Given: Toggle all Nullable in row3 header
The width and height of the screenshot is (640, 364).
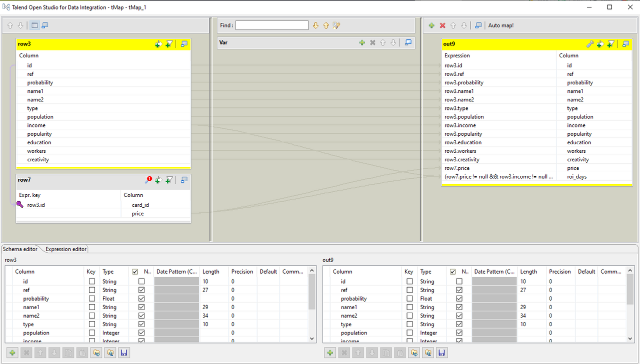Looking at the screenshot, I should point(135,272).
